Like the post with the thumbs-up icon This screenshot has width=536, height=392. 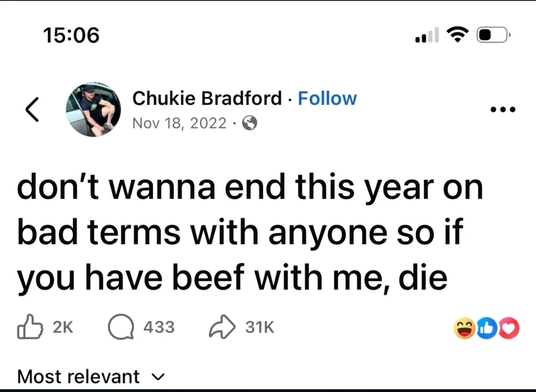pyautogui.click(x=30, y=327)
